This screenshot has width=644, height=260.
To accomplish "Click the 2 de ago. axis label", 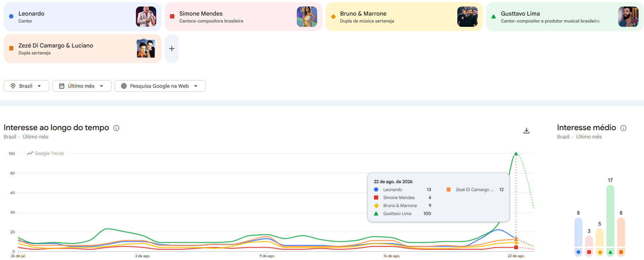I will pyautogui.click(x=143, y=256).
